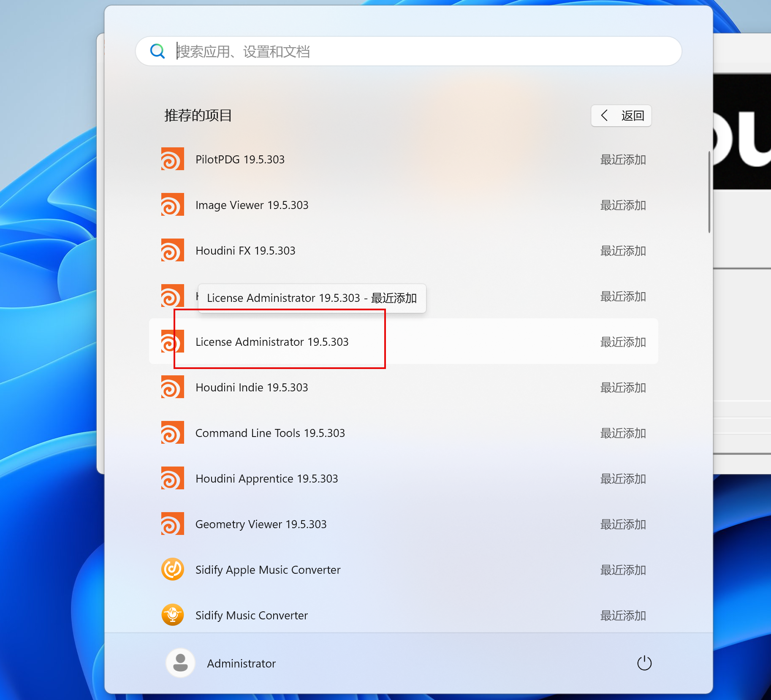The image size is (771, 700).
Task: Click the Administrator account name
Action: [241, 664]
